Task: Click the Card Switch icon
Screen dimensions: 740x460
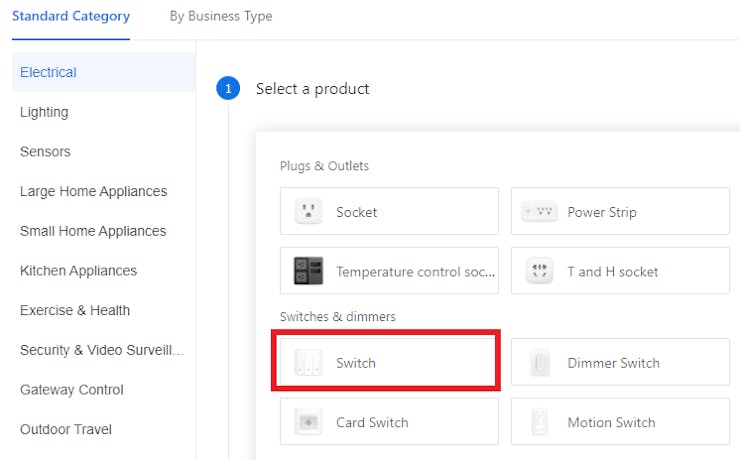Action: pos(309,422)
